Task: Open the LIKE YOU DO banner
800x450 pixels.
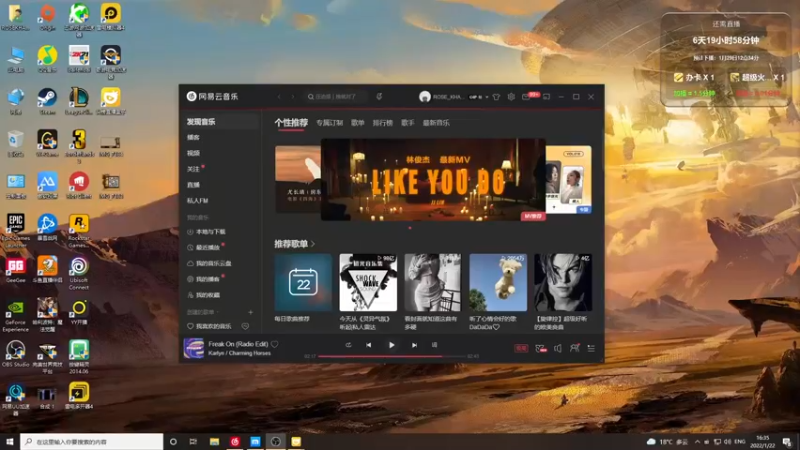Action: pos(433,180)
